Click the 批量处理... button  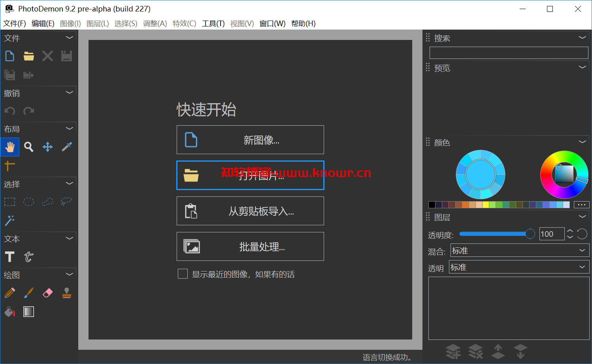click(x=250, y=247)
